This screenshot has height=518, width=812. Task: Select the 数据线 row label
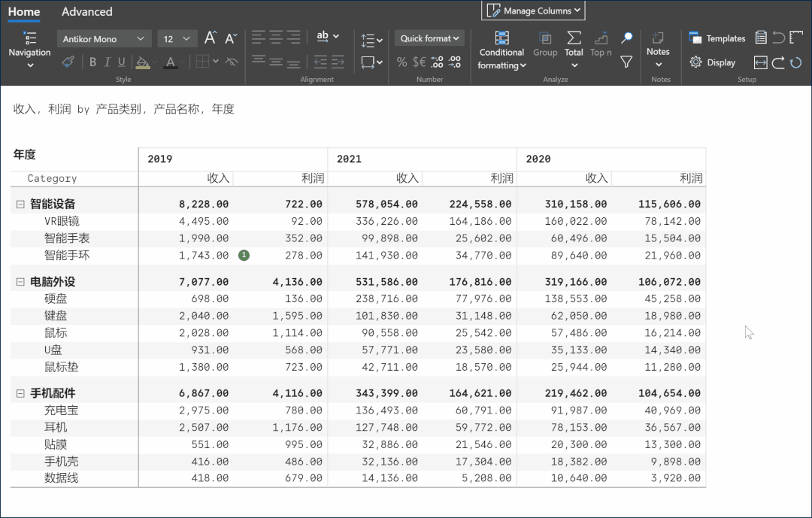(61, 477)
